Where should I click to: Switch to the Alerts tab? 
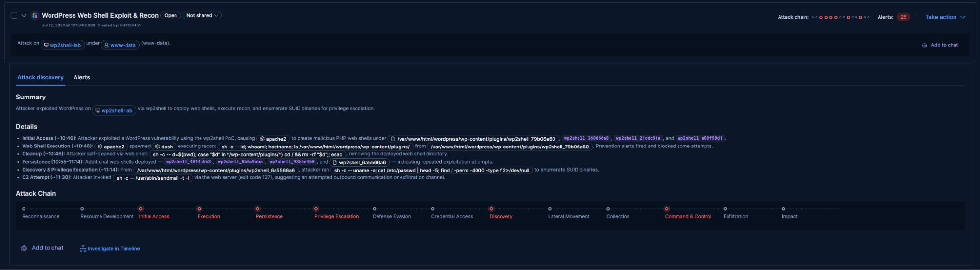pos(82,77)
